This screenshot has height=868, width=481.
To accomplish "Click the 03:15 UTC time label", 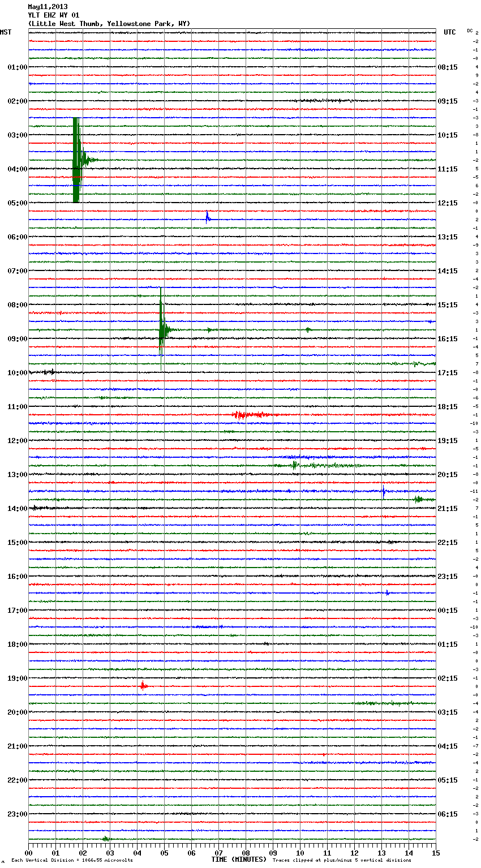I will click(x=448, y=712).
